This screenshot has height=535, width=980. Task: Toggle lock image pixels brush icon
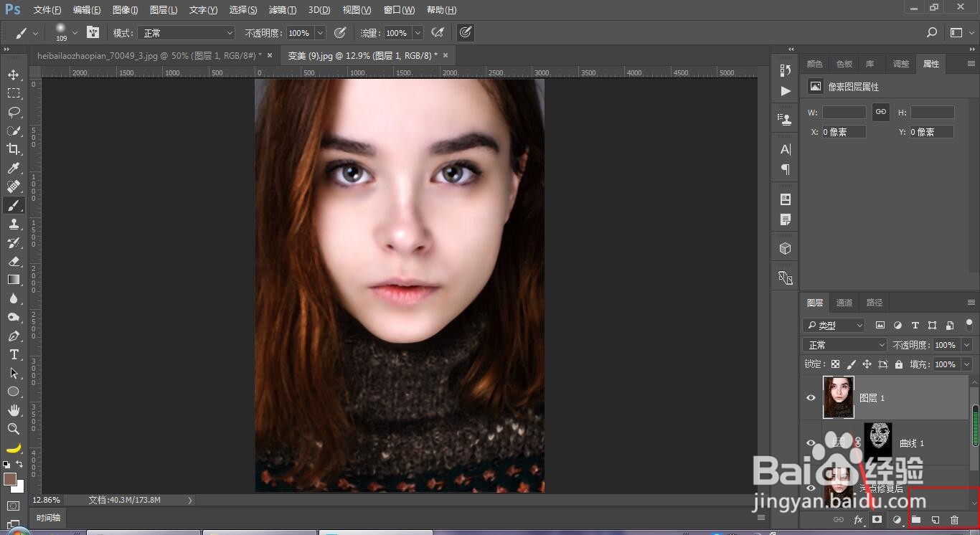point(851,364)
